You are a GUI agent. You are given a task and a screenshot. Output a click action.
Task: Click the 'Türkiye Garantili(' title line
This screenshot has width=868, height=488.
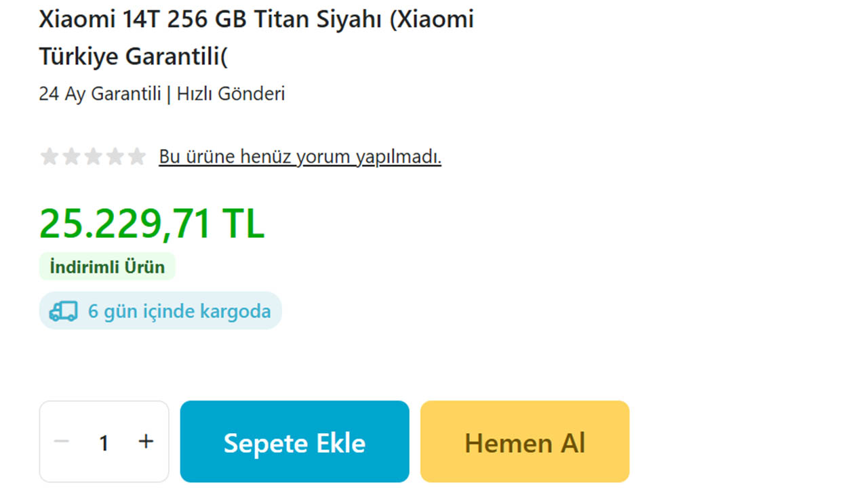[x=134, y=57]
